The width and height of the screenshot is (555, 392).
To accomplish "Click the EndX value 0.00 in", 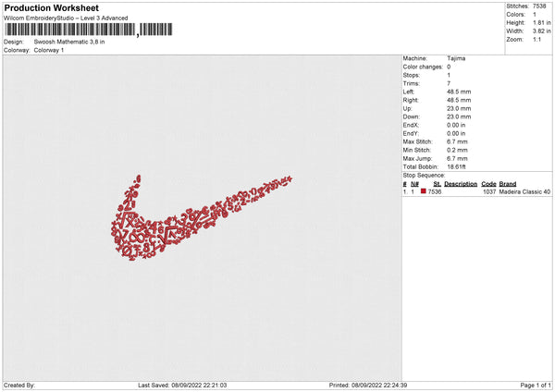I will [x=456, y=125].
